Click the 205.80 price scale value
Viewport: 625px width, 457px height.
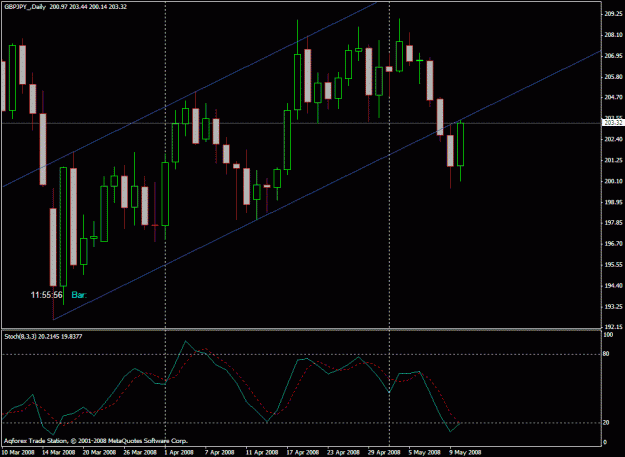[613, 76]
